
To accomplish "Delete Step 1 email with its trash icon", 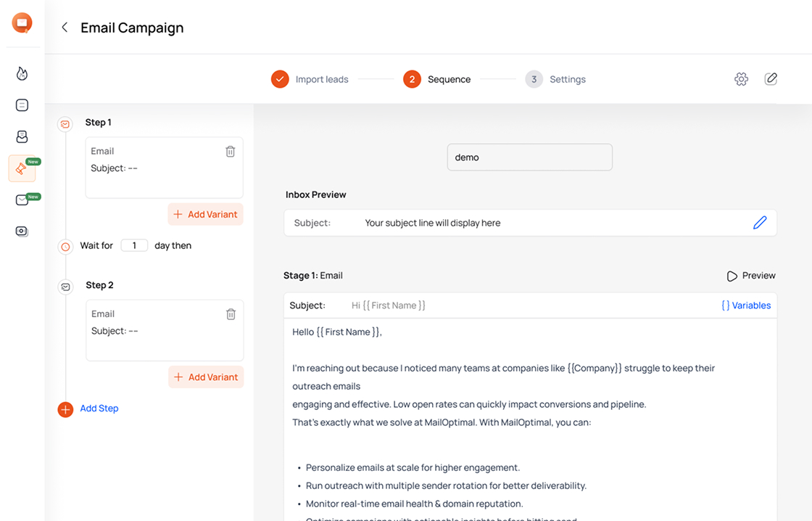I will click(x=231, y=151).
